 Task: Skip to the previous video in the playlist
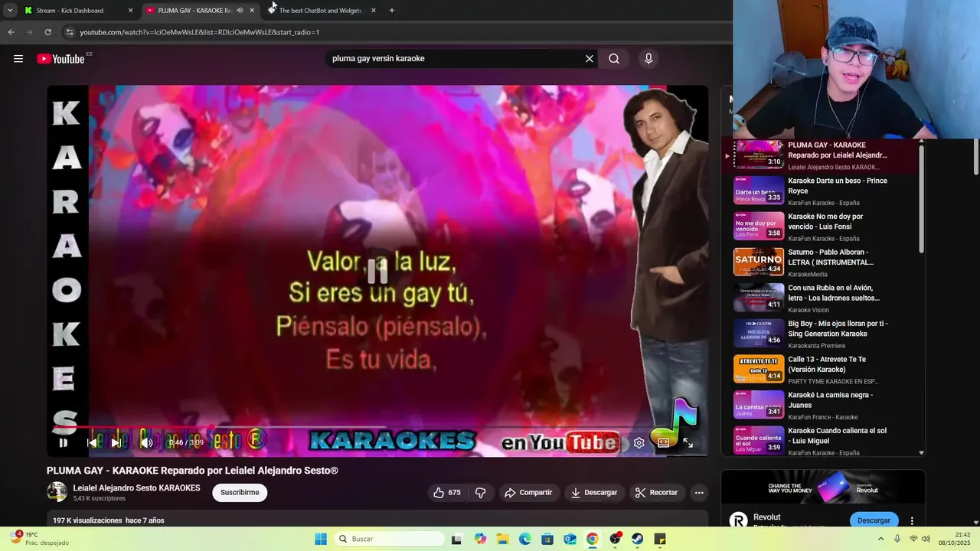click(x=92, y=442)
